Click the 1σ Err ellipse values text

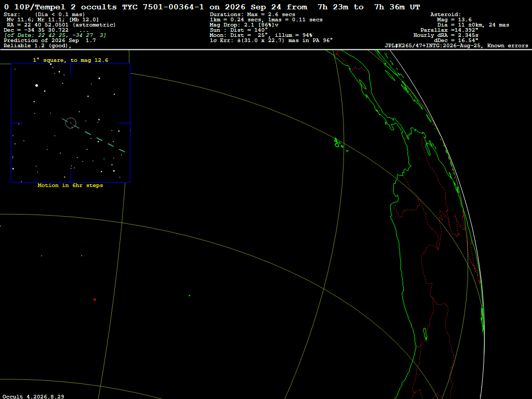tap(271, 41)
